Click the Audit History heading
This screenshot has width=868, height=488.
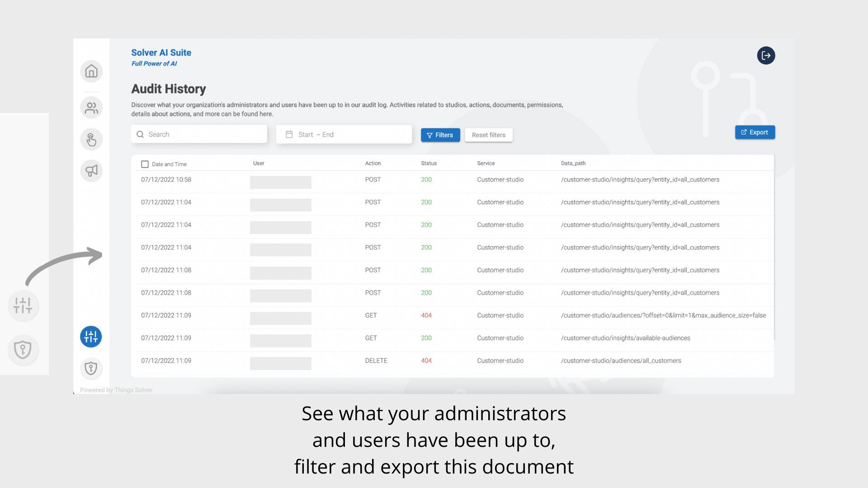pyautogui.click(x=169, y=89)
